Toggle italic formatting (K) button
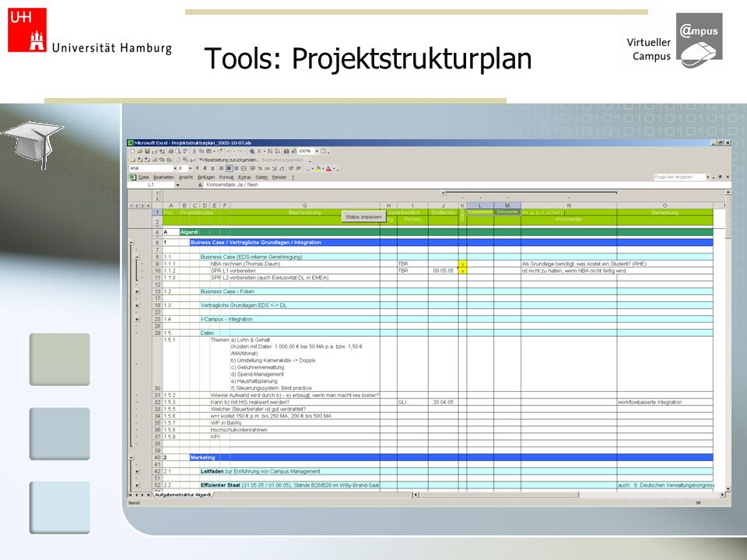 (x=205, y=168)
